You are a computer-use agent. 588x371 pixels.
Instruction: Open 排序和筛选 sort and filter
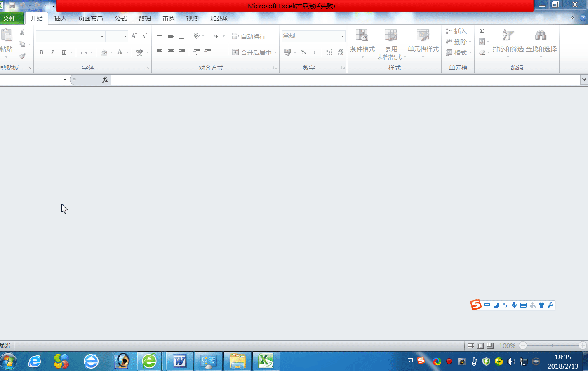[x=508, y=44]
